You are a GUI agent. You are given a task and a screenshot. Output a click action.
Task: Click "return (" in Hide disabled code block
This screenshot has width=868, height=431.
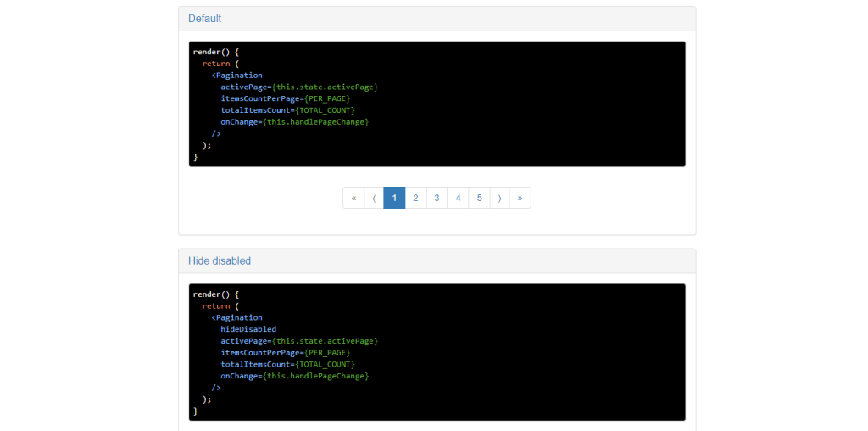click(x=220, y=305)
